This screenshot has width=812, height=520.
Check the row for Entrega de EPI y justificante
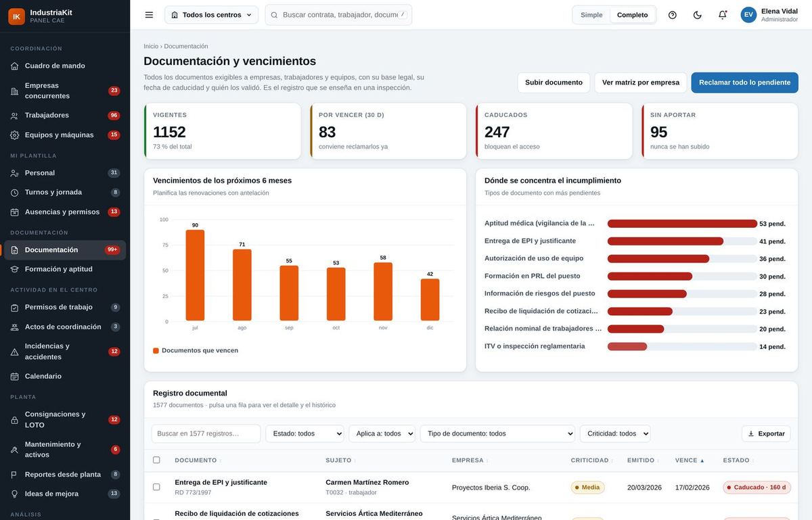tap(156, 487)
